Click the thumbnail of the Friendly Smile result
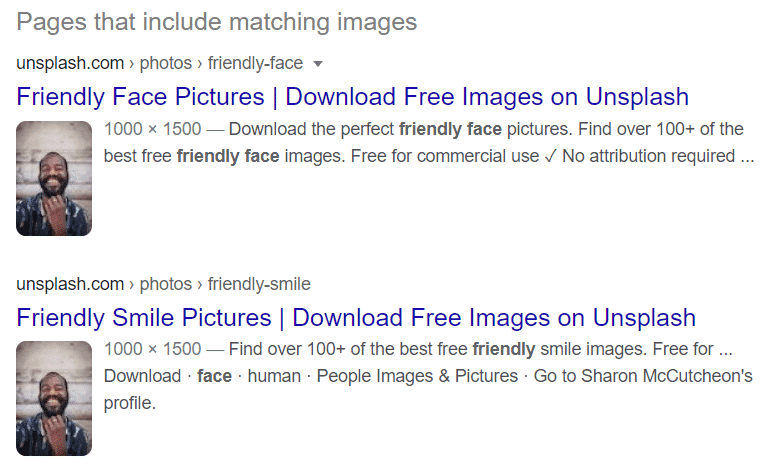The width and height of the screenshot is (767, 473). (54, 399)
